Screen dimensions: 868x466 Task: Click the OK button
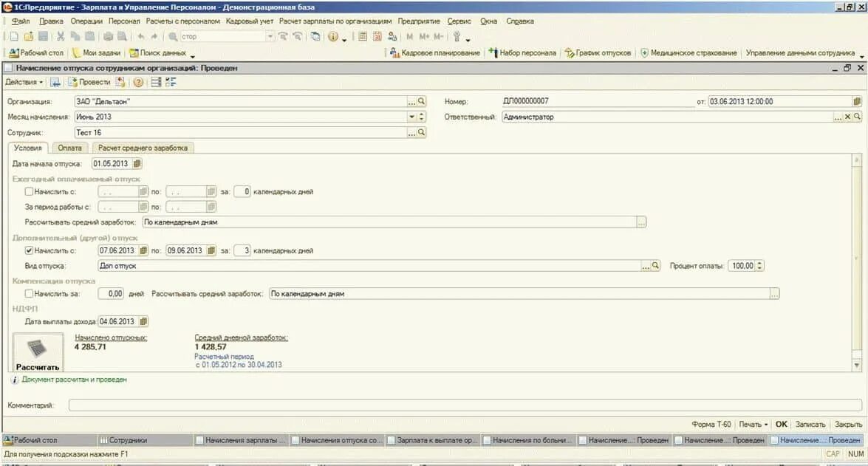[781, 425]
